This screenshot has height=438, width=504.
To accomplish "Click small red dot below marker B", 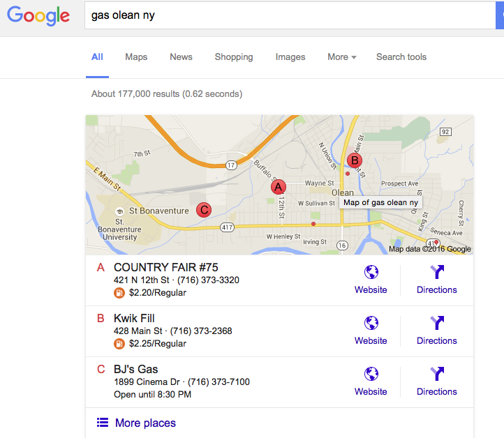I will click(x=348, y=174).
